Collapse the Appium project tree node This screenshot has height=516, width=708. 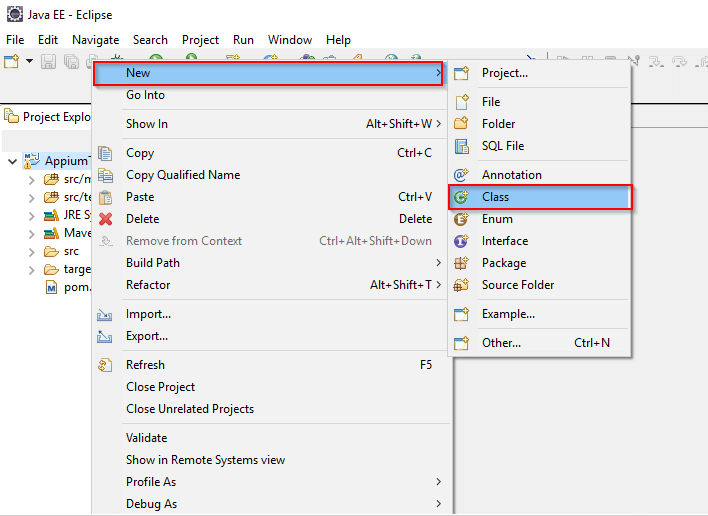coord(12,161)
